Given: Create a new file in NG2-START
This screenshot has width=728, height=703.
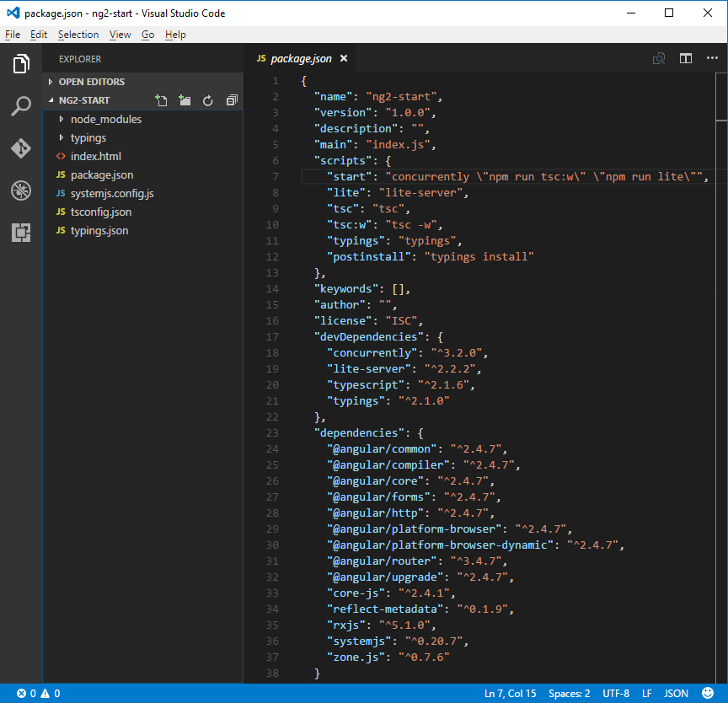Looking at the screenshot, I should click(161, 100).
